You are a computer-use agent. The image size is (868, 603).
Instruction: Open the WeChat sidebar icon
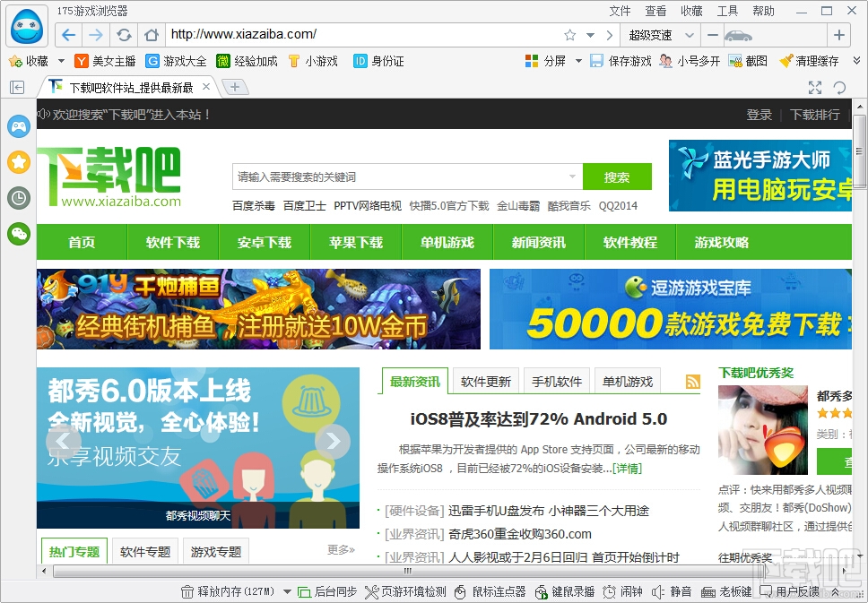19,234
